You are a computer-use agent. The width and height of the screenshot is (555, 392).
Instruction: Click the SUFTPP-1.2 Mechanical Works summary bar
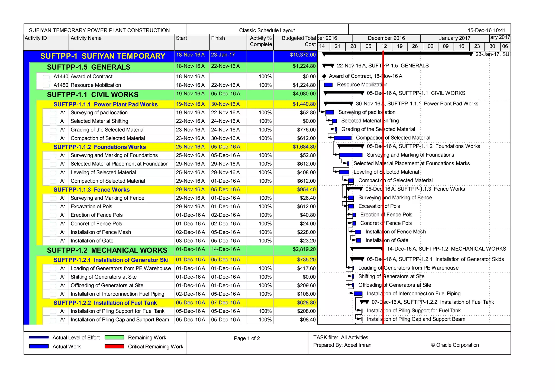pos(366,248)
